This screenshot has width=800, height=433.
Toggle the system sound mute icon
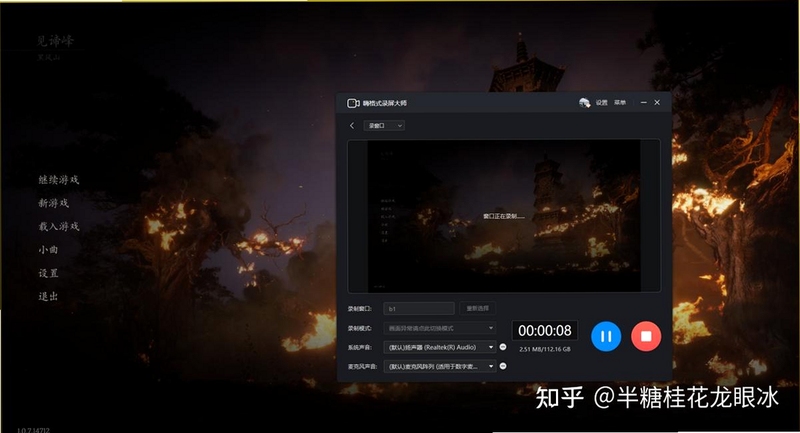(x=503, y=347)
